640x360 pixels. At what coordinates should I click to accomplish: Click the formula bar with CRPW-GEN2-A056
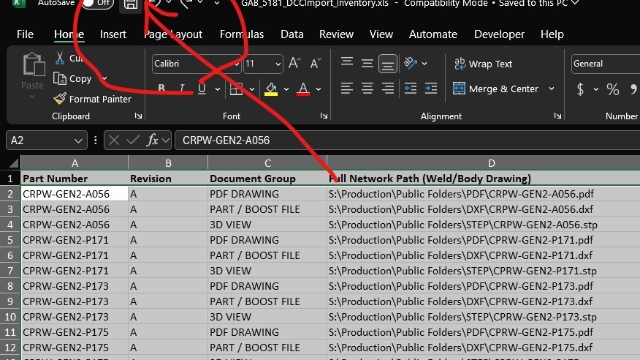(407, 140)
